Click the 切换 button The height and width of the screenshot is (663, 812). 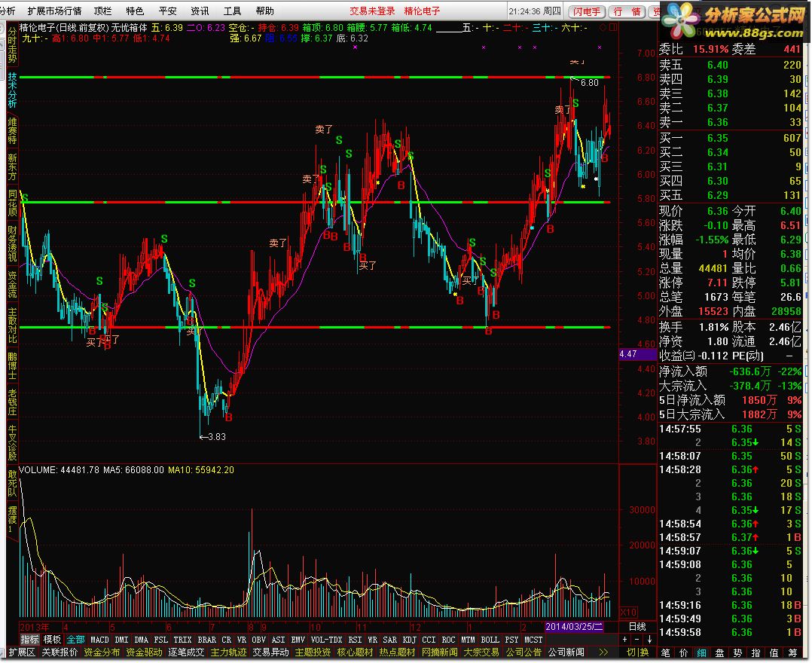coord(637,652)
